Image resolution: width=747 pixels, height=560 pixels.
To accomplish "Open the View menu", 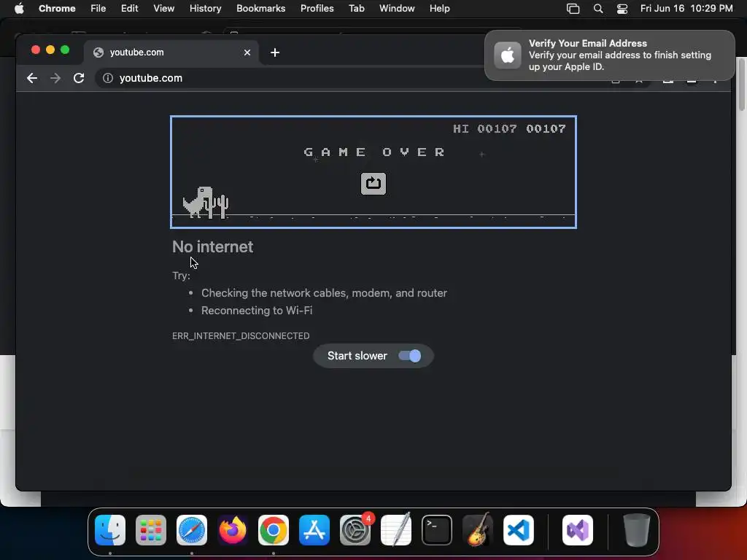I will coord(164,8).
